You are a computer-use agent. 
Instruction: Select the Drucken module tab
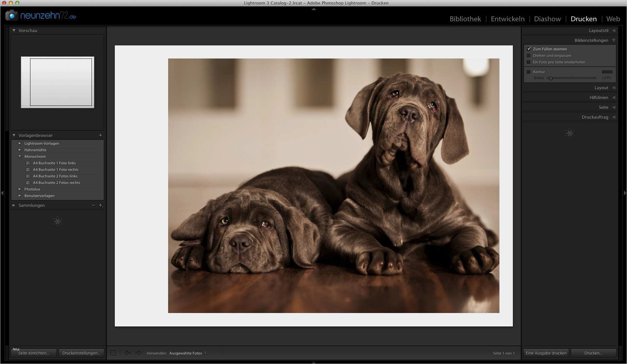[x=583, y=19]
